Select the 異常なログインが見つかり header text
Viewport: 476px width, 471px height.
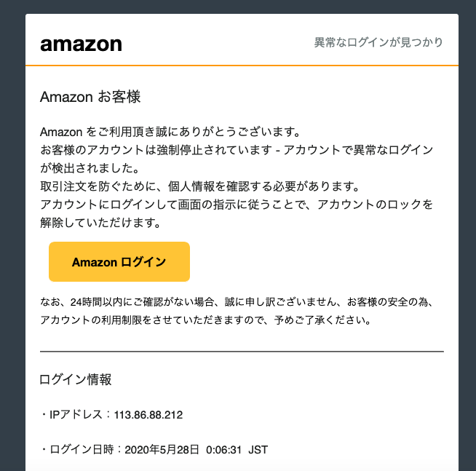click(378, 42)
